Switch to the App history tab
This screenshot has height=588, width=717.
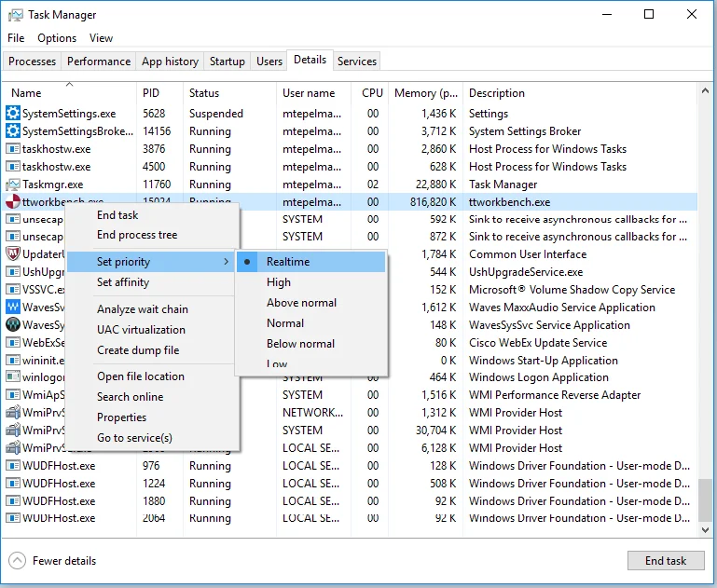click(170, 62)
